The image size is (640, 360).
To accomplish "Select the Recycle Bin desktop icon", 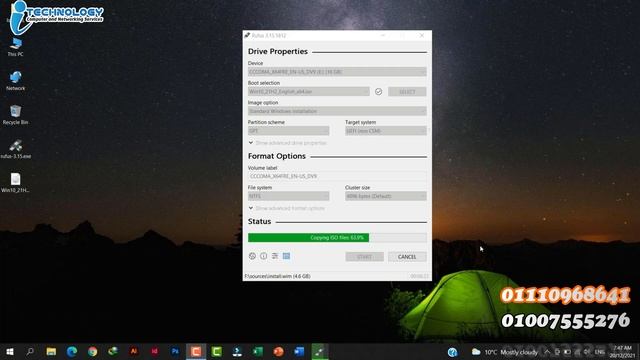I will pos(16,115).
